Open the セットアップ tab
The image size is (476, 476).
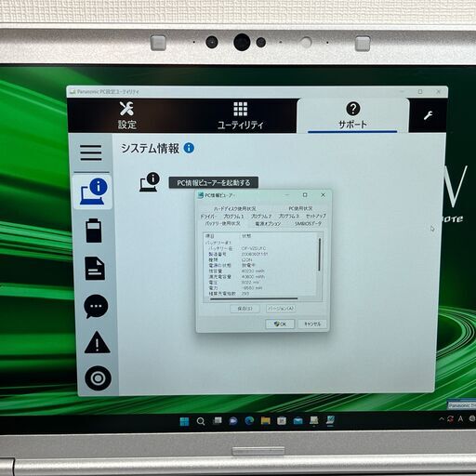315,216
